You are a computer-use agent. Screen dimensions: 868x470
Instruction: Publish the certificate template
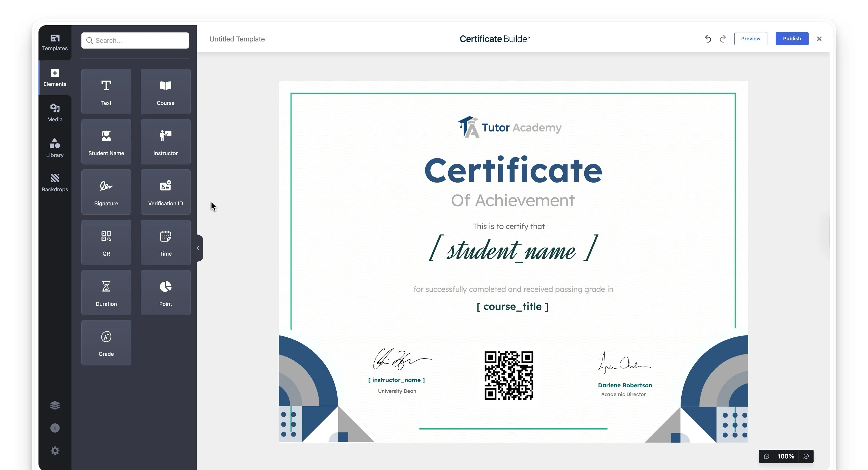click(x=792, y=39)
